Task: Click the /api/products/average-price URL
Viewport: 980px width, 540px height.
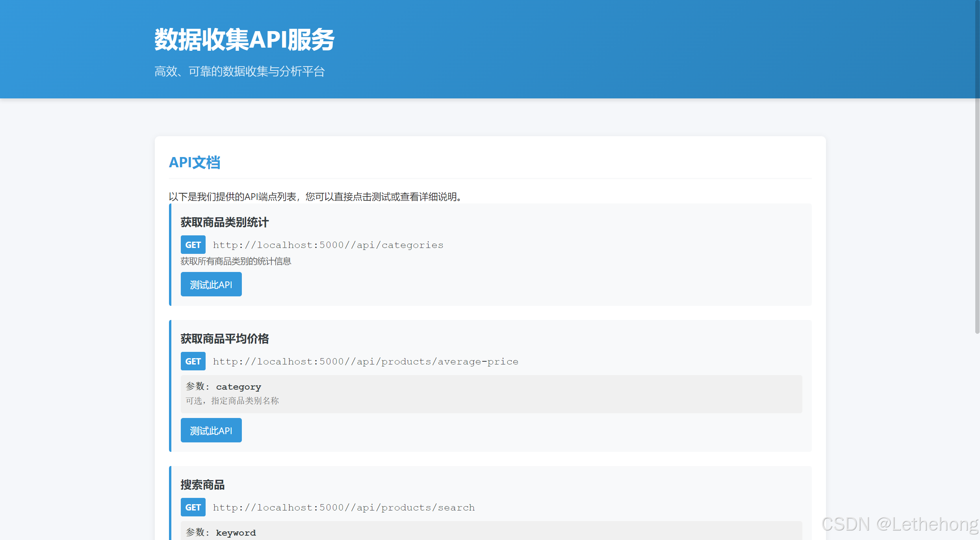Action: (366, 361)
